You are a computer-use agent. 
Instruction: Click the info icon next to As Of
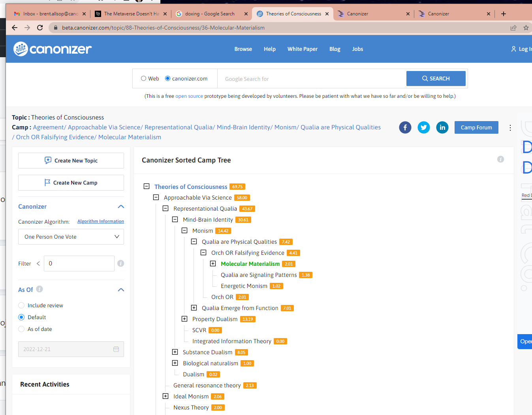pos(39,289)
